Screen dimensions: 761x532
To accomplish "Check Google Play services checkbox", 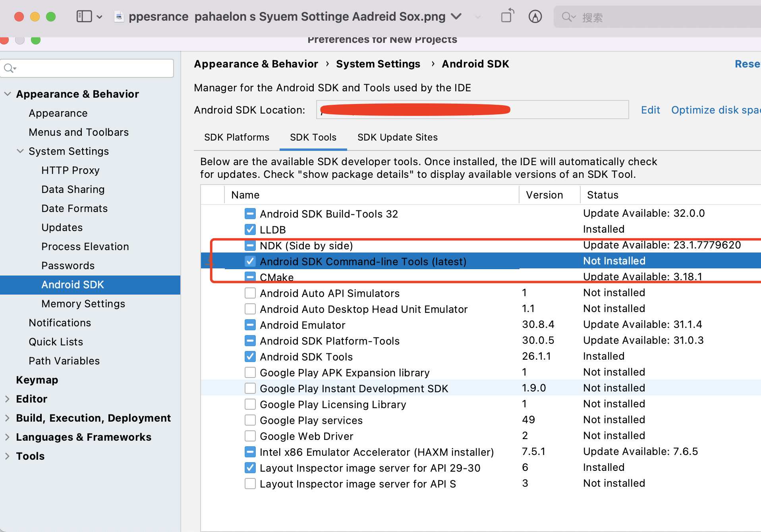I will (x=250, y=420).
